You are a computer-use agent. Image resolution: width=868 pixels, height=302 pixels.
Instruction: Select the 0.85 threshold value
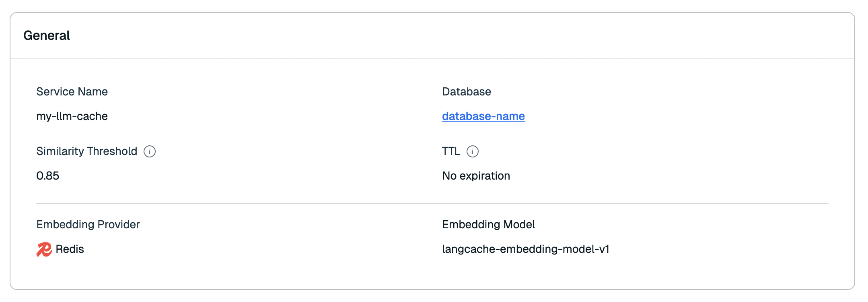coord(47,176)
